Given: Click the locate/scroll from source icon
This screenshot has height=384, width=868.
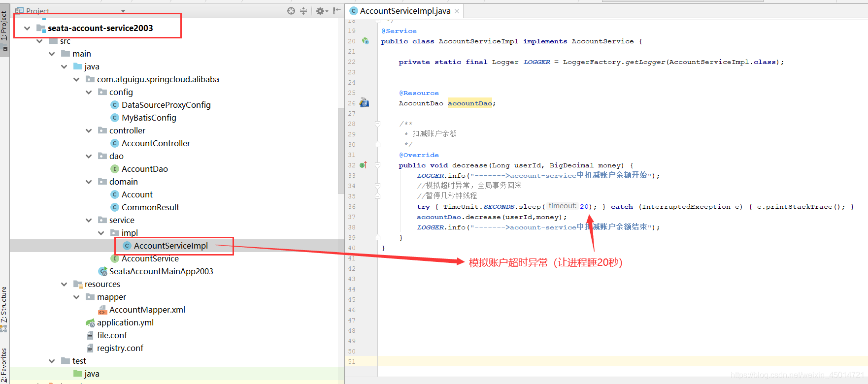Looking at the screenshot, I should [291, 11].
